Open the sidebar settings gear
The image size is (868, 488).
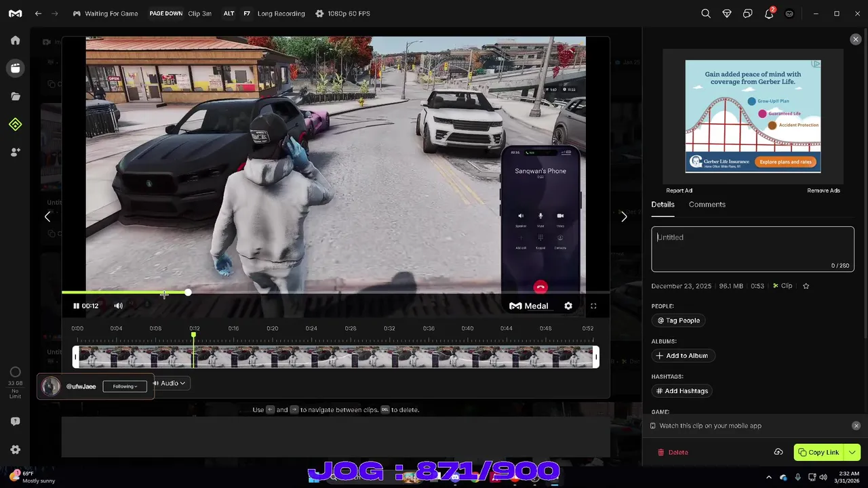click(15, 449)
